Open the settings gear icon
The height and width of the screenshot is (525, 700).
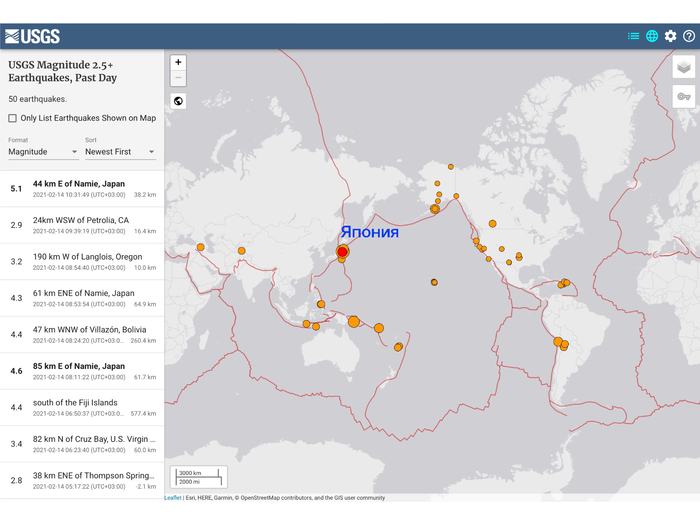coord(670,36)
